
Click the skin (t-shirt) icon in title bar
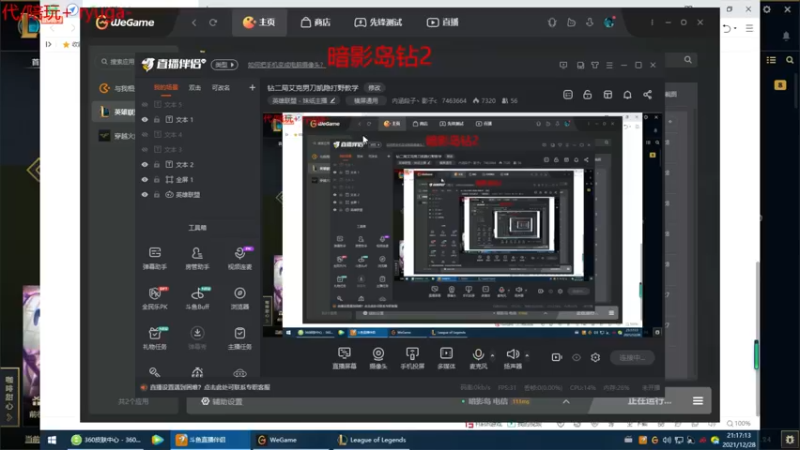coord(595,65)
